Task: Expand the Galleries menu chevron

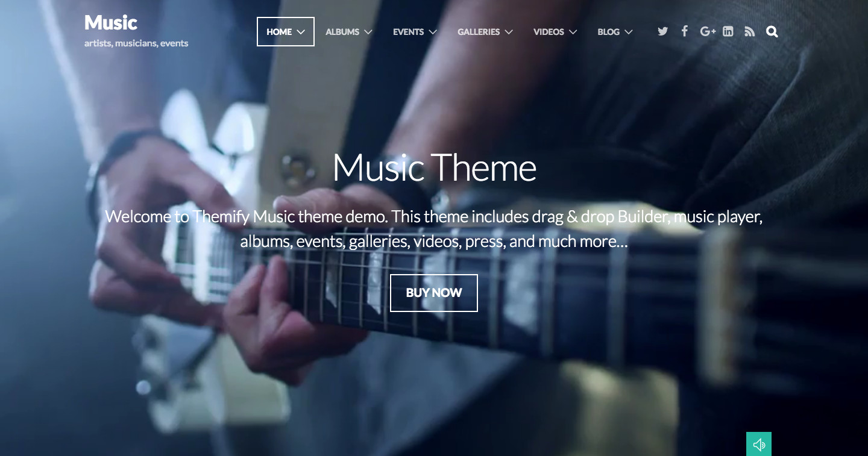Action: click(x=509, y=32)
